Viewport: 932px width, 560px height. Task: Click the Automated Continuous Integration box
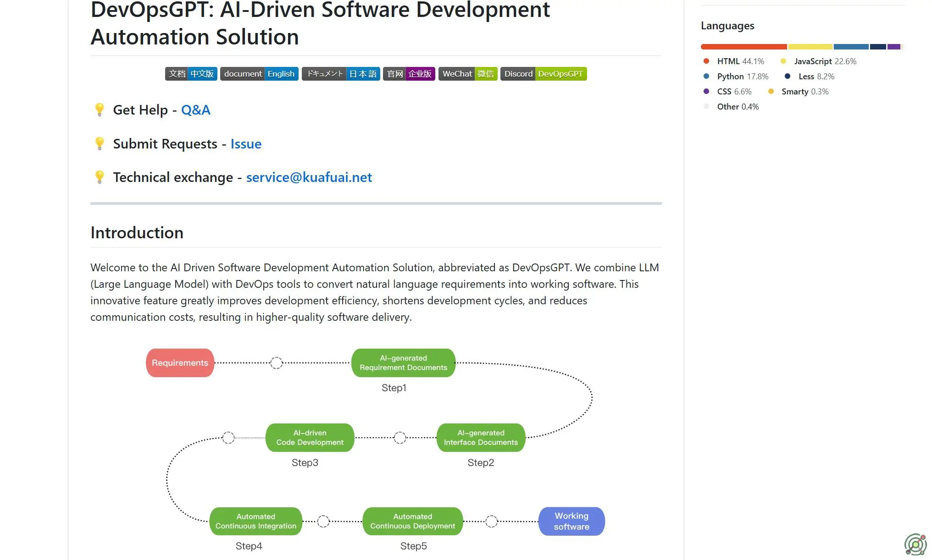pyautogui.click(x=255, y=522)
